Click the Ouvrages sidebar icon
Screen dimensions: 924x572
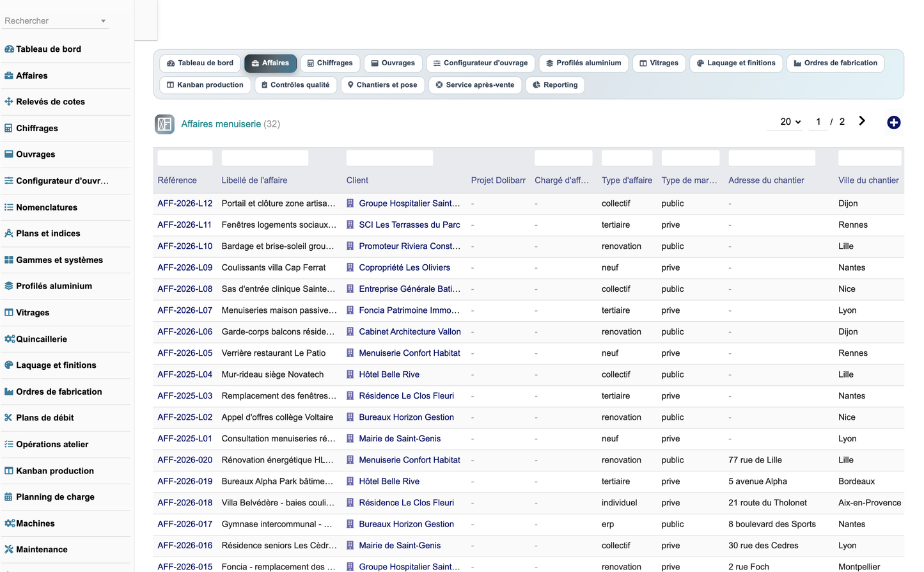click(x=9, y=154)
